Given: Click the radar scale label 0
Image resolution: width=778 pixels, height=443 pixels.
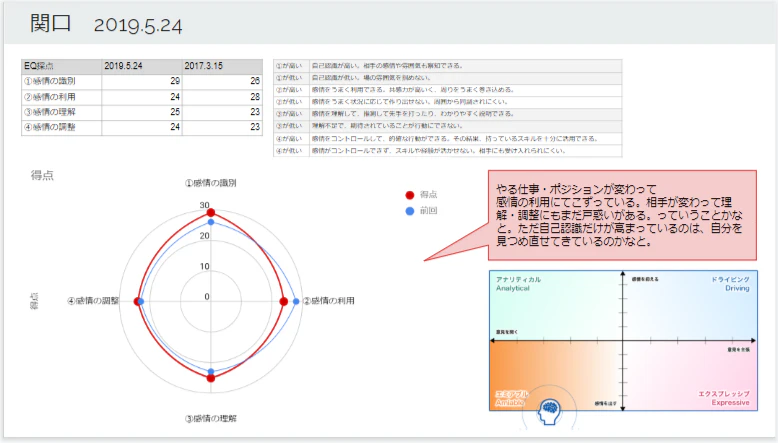Looking at the screenshot, I should [207, 297].
